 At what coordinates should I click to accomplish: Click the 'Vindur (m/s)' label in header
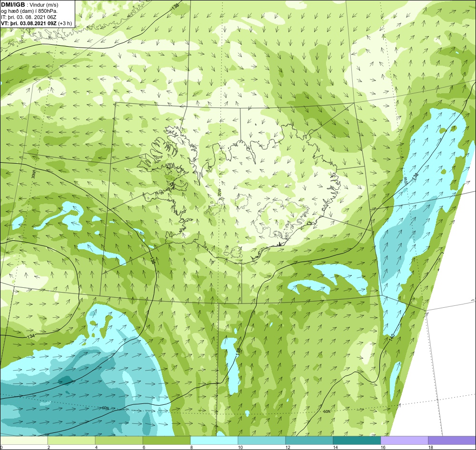pos(44,5)
